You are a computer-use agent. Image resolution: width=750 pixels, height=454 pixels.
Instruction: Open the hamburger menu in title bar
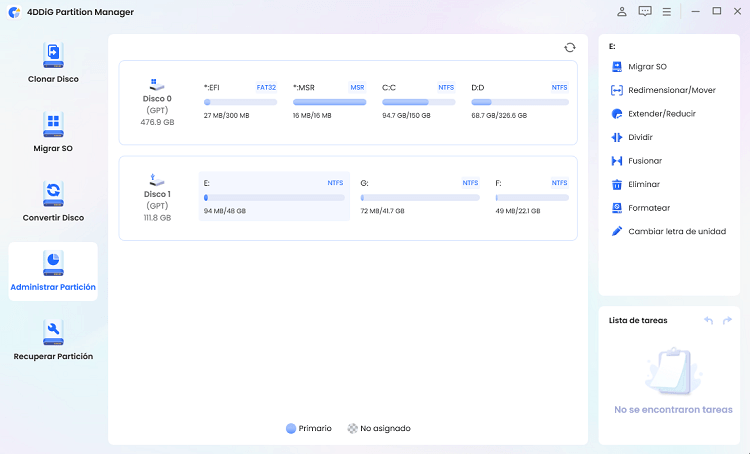coord(667,11)
